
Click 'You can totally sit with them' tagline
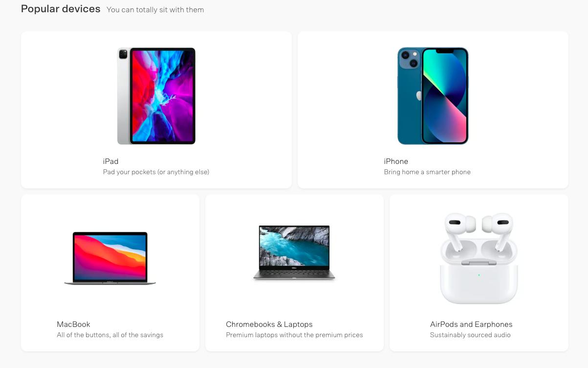click(155, 10)
